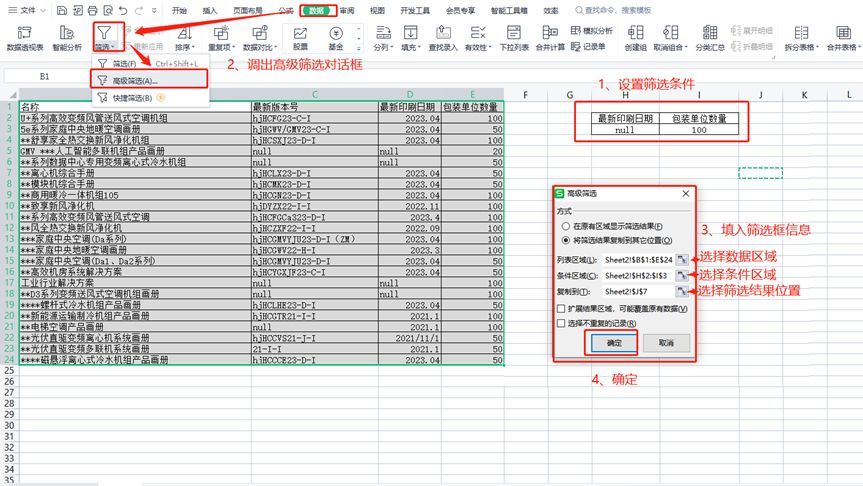
Task: Click the undo arrow icon
Action: (123, 10)
